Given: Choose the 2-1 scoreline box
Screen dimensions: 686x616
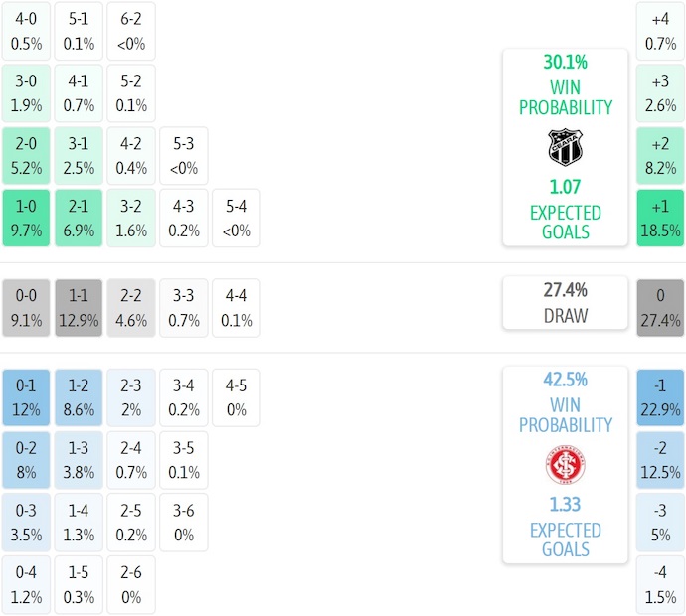Looking at the screenshot, I should 79,219.
